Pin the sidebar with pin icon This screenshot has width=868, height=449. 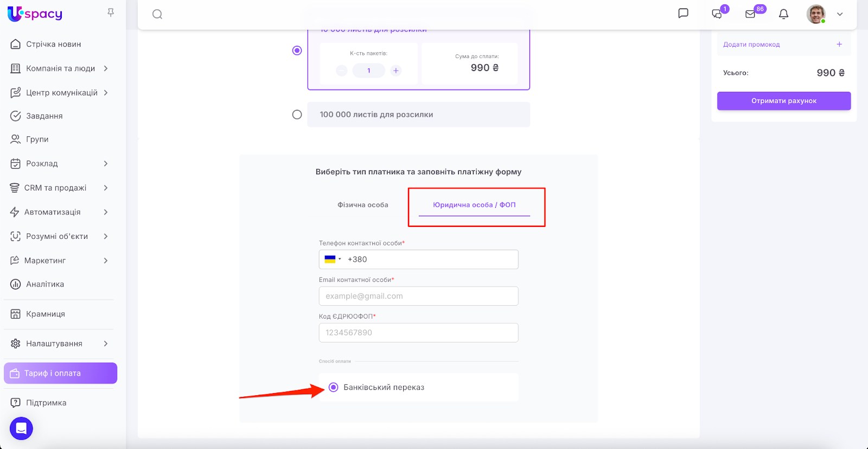[x=111, y=12]
